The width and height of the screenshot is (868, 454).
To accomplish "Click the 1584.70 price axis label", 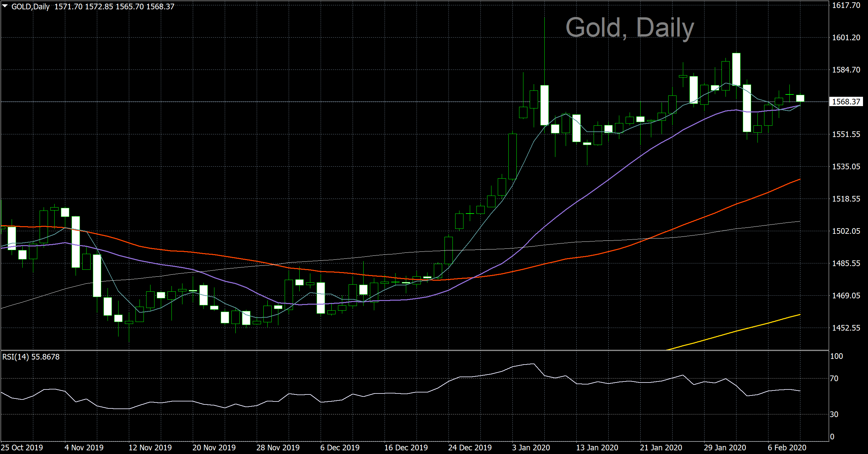I will pos(846,70).
